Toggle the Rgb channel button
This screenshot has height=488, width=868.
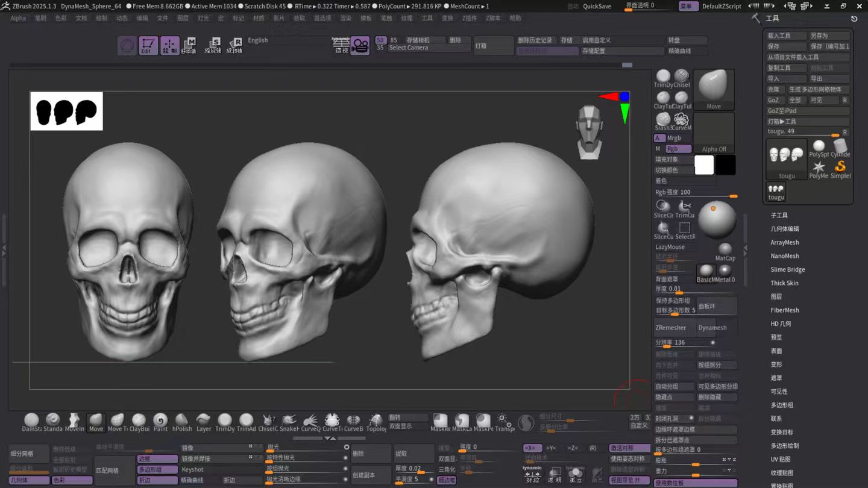(679, 149)
